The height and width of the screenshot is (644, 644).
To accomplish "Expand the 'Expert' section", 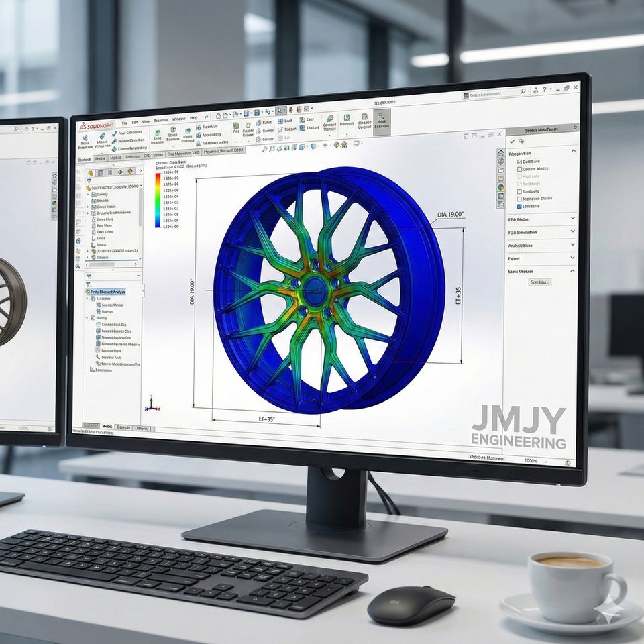I will [x=573, y=258].
